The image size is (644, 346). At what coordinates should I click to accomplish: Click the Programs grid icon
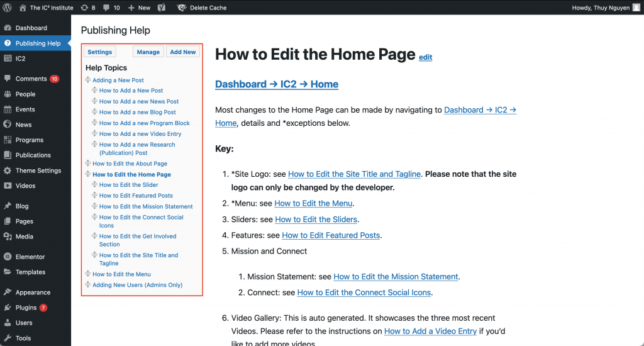(x=8, y=140)
